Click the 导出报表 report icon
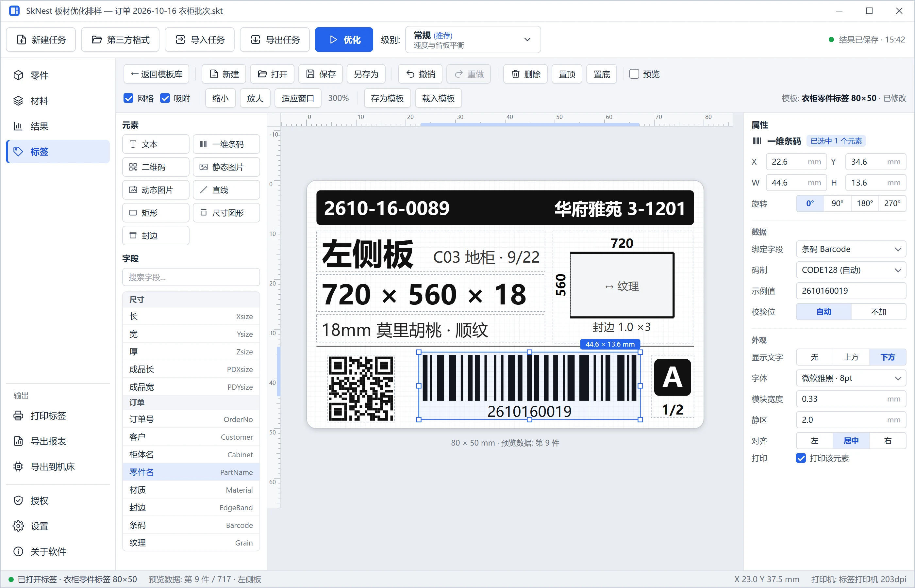This screenshot has width=915, height=588. click(x=18, y=441)
